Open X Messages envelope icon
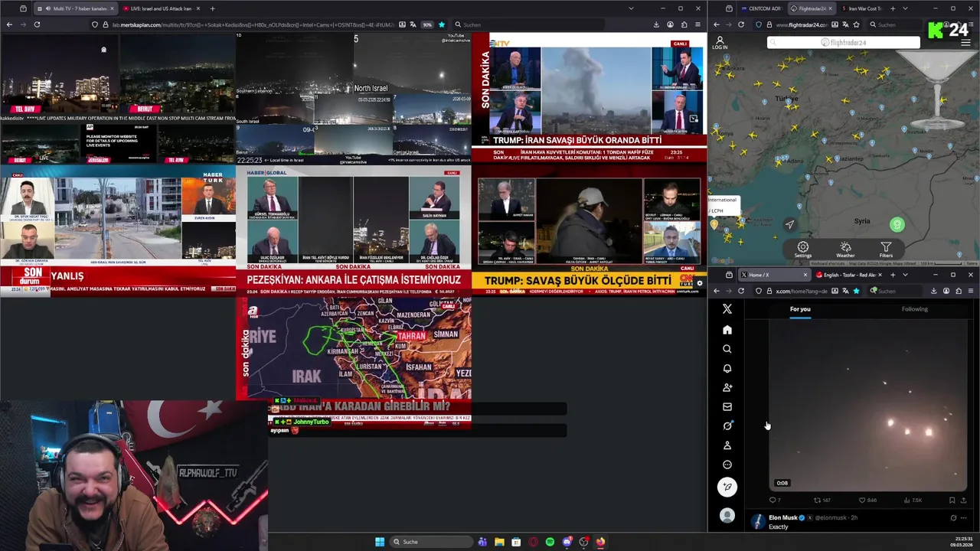 (727, 406)
